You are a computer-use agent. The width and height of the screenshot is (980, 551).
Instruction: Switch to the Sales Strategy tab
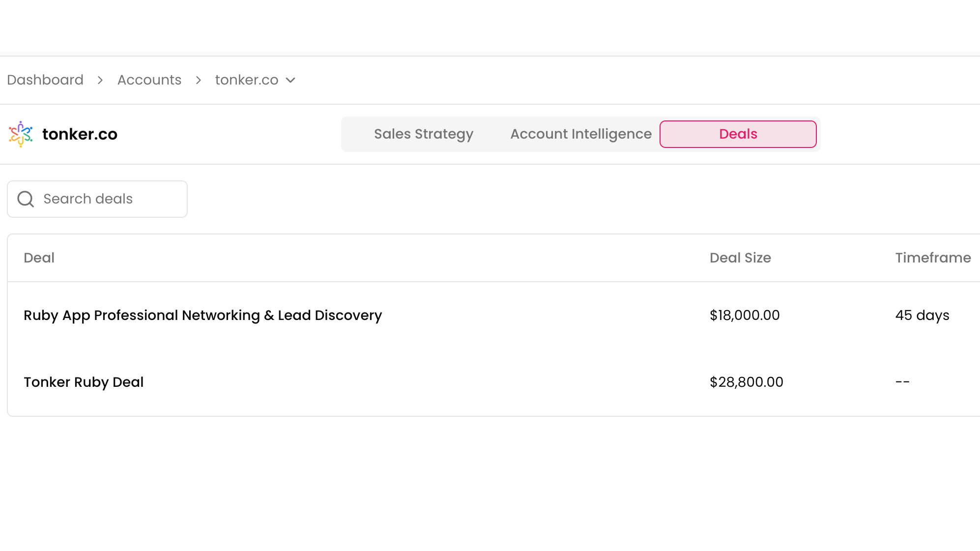point(423,134)
